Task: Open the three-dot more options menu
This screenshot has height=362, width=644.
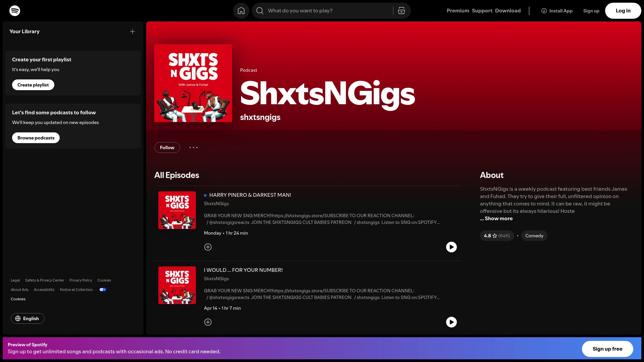Action: (x=194, y=147)
